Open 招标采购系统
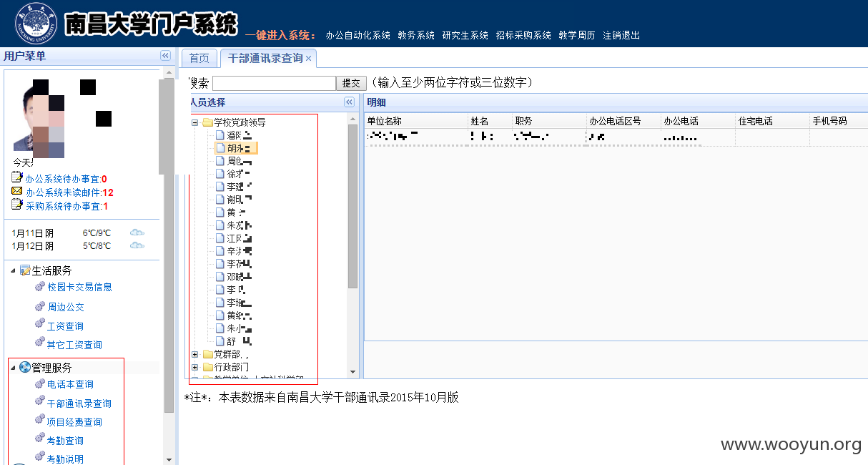 pos(523,35)
